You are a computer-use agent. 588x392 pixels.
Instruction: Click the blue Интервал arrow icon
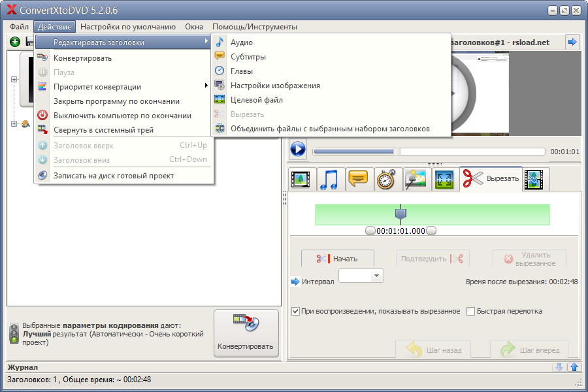pos(295,282)
